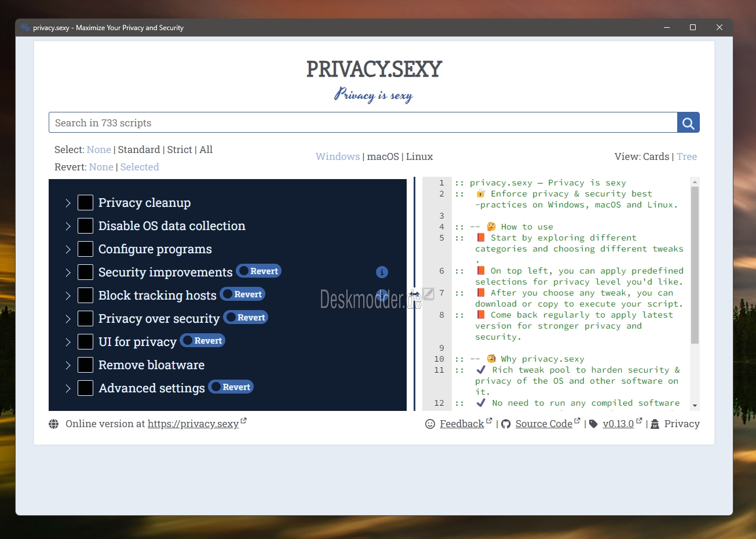Open the https://privacy.sexy link

193,424
